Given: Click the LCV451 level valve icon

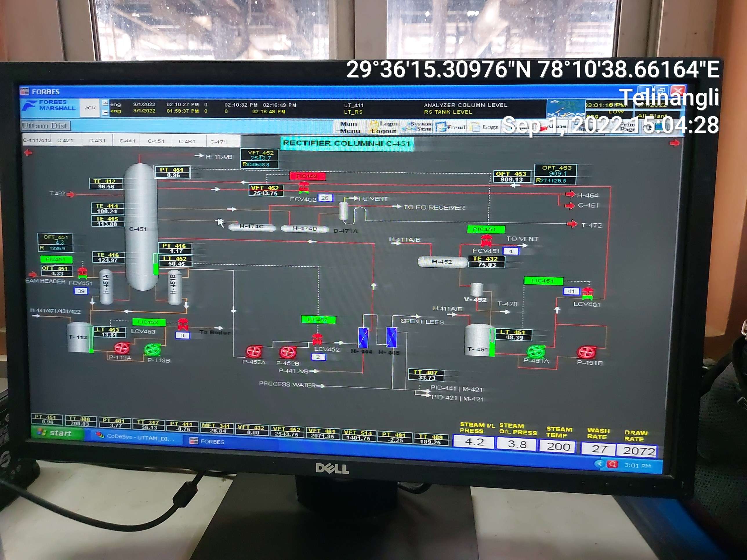Looking at the screenshot, I should tap(588, 294).
